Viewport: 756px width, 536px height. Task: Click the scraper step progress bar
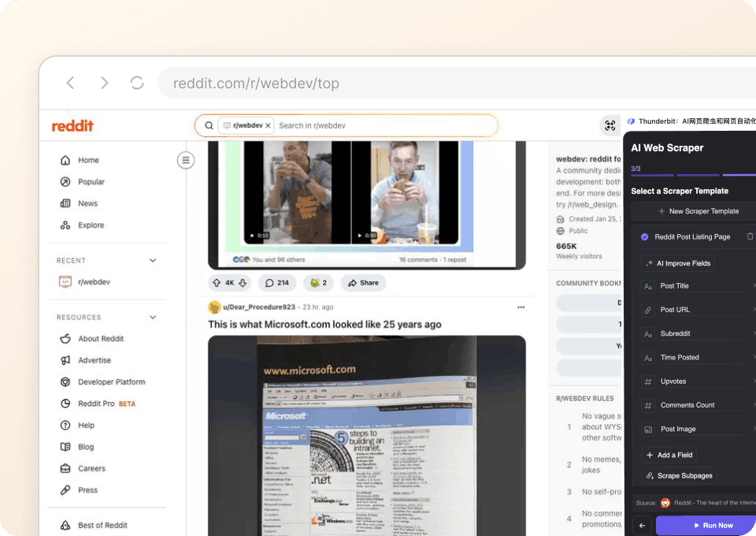(691, 175)
